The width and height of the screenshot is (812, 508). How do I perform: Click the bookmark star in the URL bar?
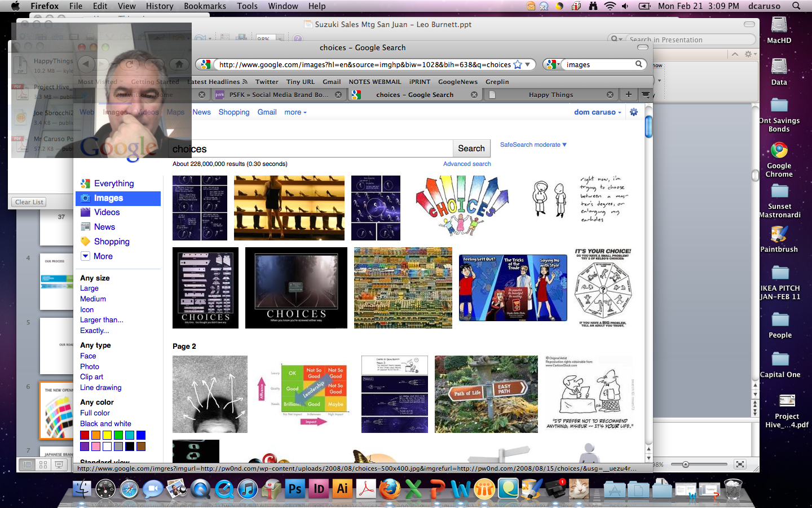pos(517,65)
